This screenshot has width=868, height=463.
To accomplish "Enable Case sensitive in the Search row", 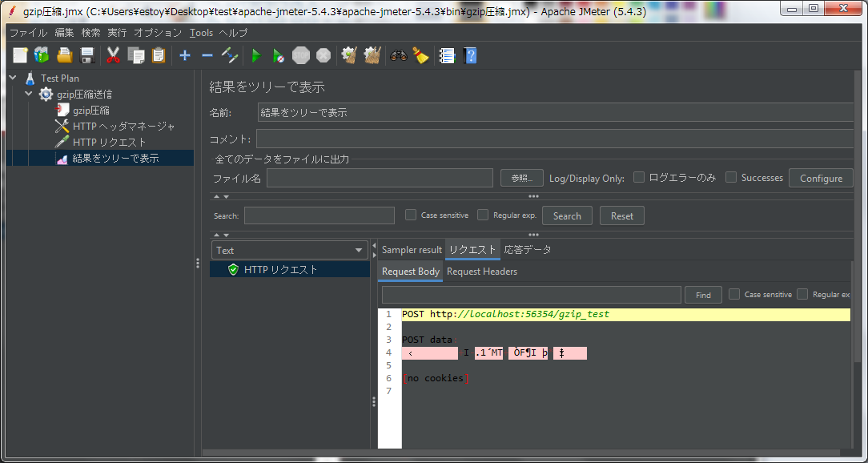I will (x=411, y=215).
